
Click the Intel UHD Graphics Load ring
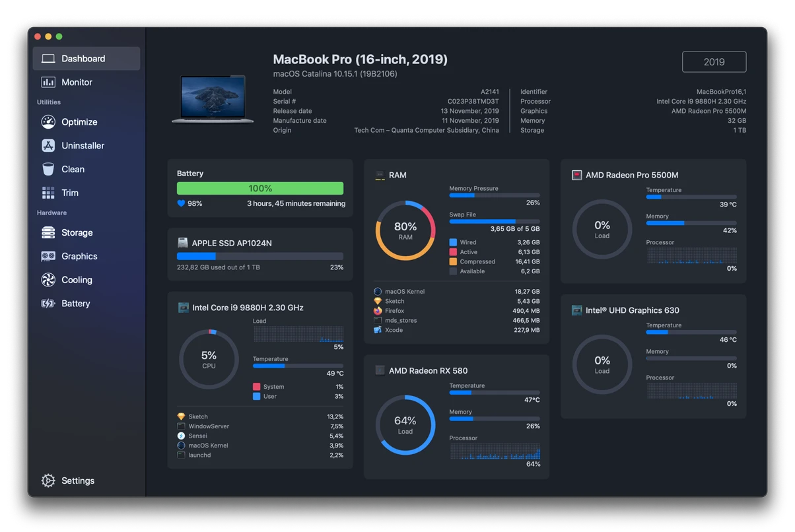[x=602, y=365]
